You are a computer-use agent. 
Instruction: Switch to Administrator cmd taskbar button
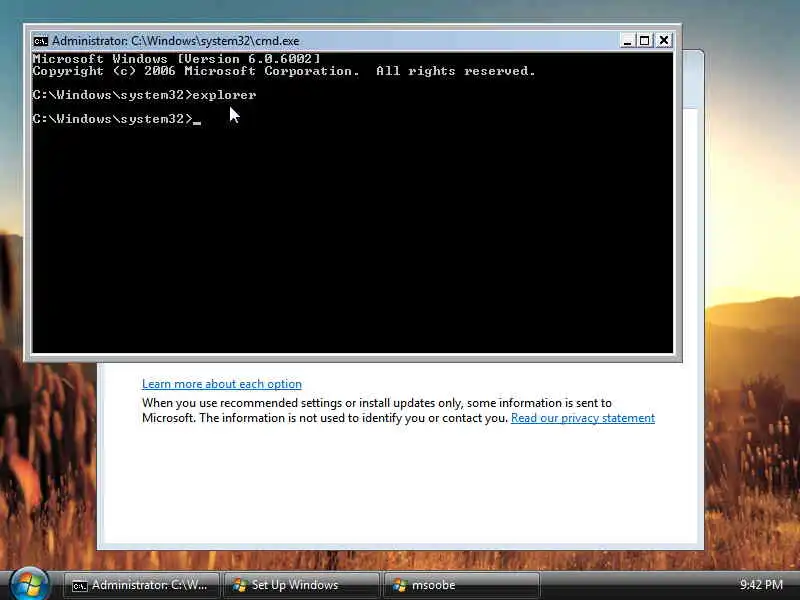(141, 585)
